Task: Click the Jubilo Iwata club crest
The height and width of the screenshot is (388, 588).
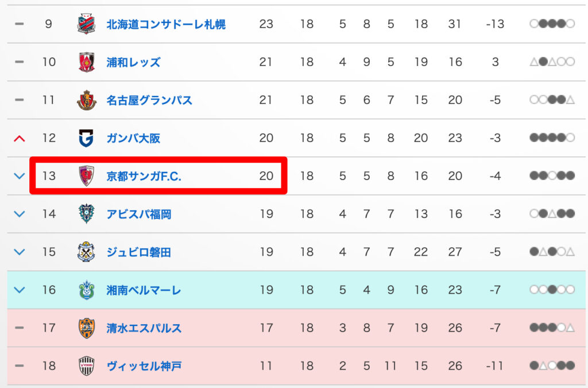Action: click(x=86, y=252)
